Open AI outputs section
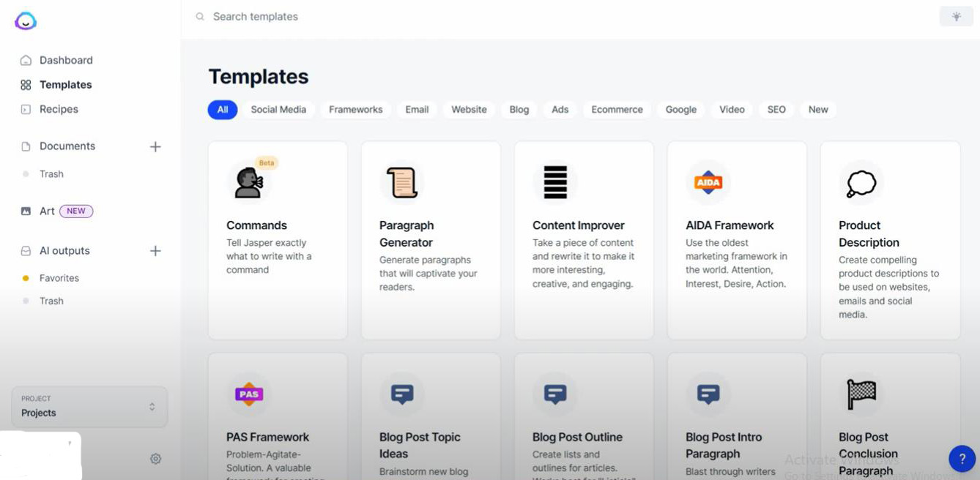Image resolution: width=980 pixels, height=480 pixels. pyautogui.click(x=64, y=251)
